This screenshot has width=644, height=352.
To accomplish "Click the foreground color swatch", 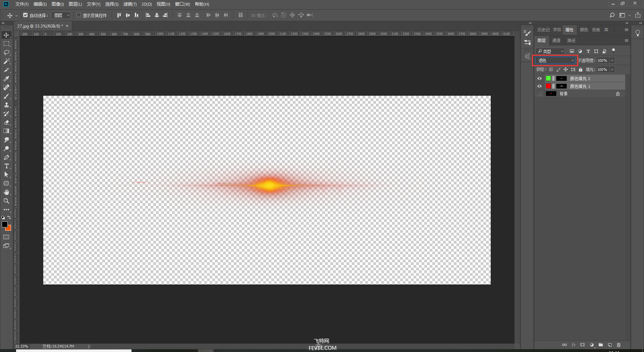I will tap(4, 224).
